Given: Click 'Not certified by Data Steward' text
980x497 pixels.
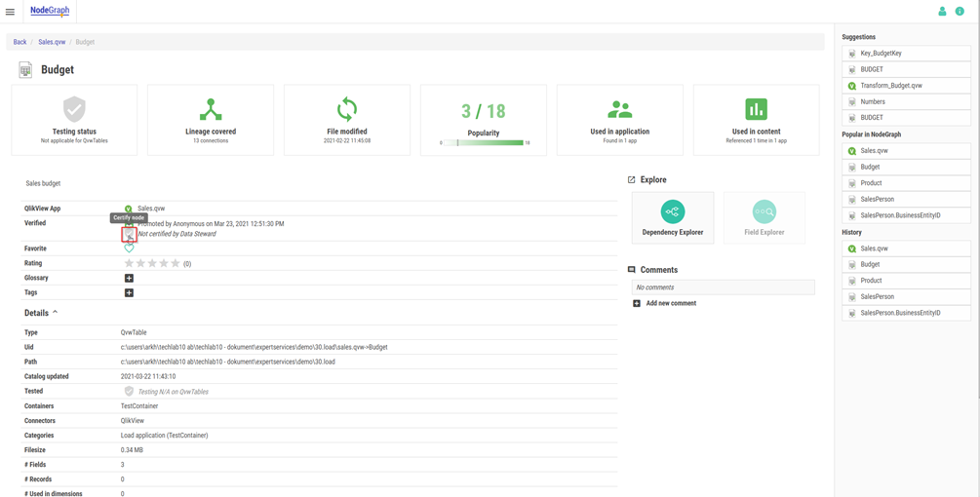Looking at the screenshot, I should click(176, 234).
